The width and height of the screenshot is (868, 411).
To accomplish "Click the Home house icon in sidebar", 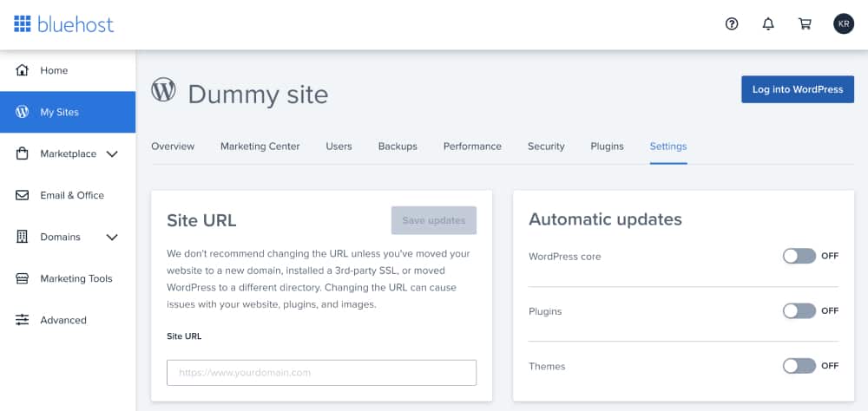I will click(x=23, y=70).
